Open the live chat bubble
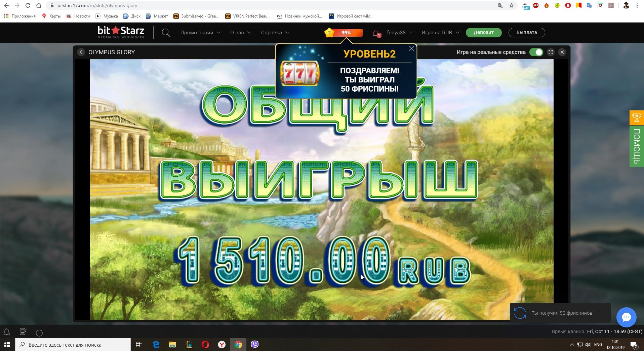 click(x=626, y=317)
